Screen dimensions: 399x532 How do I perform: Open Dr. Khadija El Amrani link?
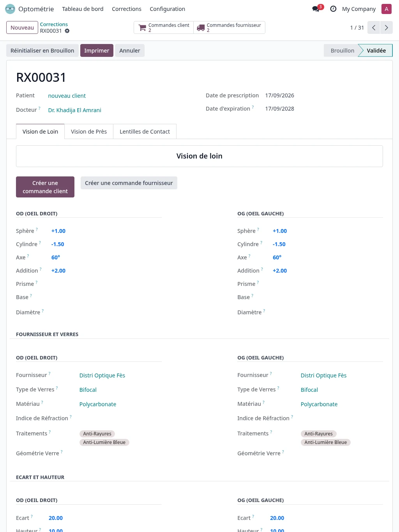pyautogui.click(x=75, y=110)
